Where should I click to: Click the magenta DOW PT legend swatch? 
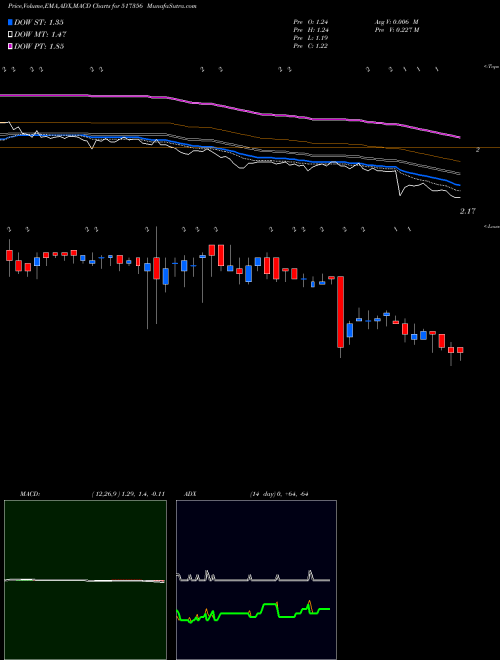(x=10, y=46)
